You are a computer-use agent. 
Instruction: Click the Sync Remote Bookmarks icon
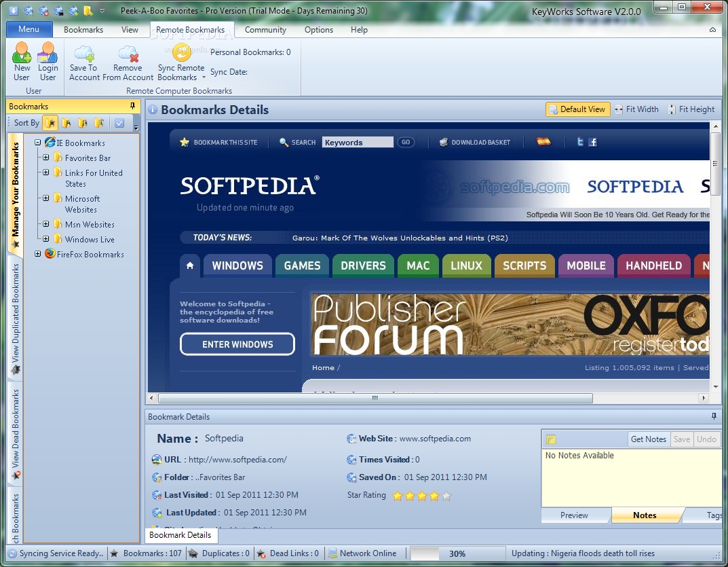[182, 52]
